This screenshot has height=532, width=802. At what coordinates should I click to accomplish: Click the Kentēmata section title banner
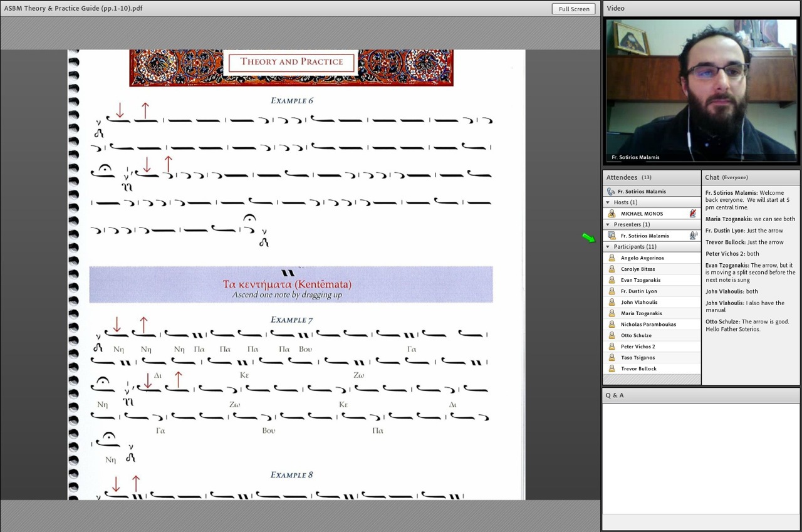291,284
